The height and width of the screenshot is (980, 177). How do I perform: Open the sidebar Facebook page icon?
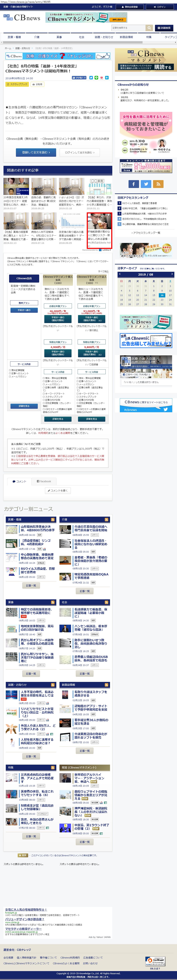(133, 184)
